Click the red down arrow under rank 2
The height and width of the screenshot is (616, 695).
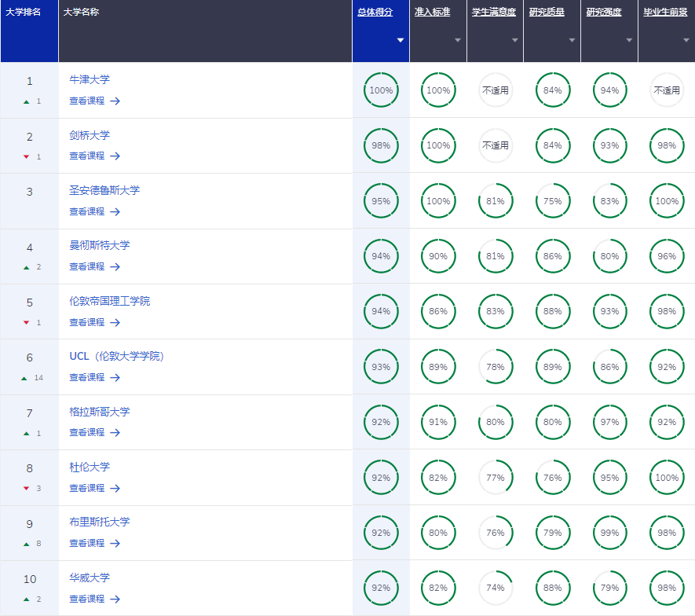point(26,157)
